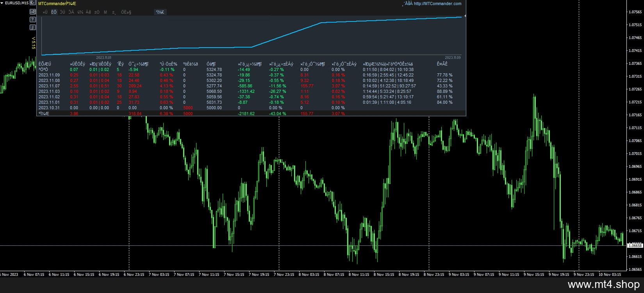This screenshot has height=293, width=644.
Task: Open the EURUSD,M15 chart symbol triangle
Action: (x=2, y=3)
